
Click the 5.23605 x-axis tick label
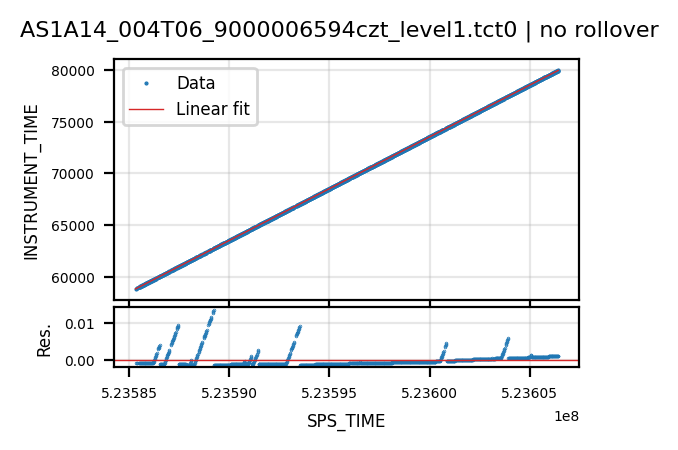coord(529,393)
